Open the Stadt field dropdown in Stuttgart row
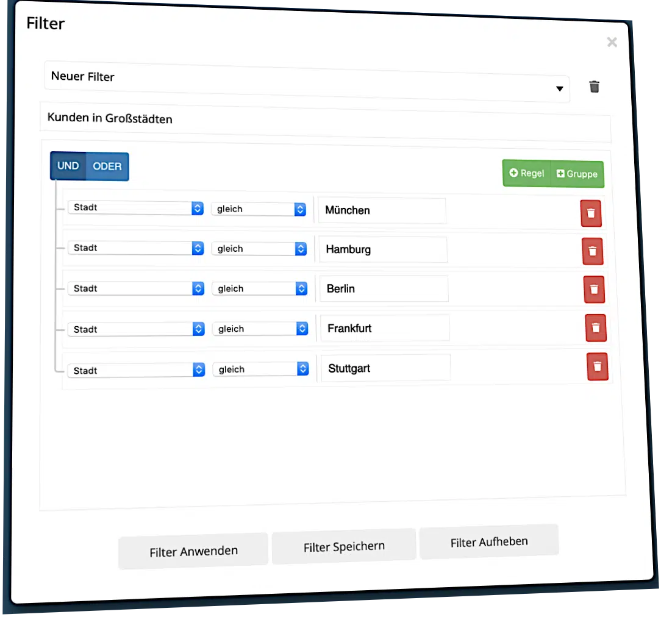Screen dimensions: 672x617 136,369
